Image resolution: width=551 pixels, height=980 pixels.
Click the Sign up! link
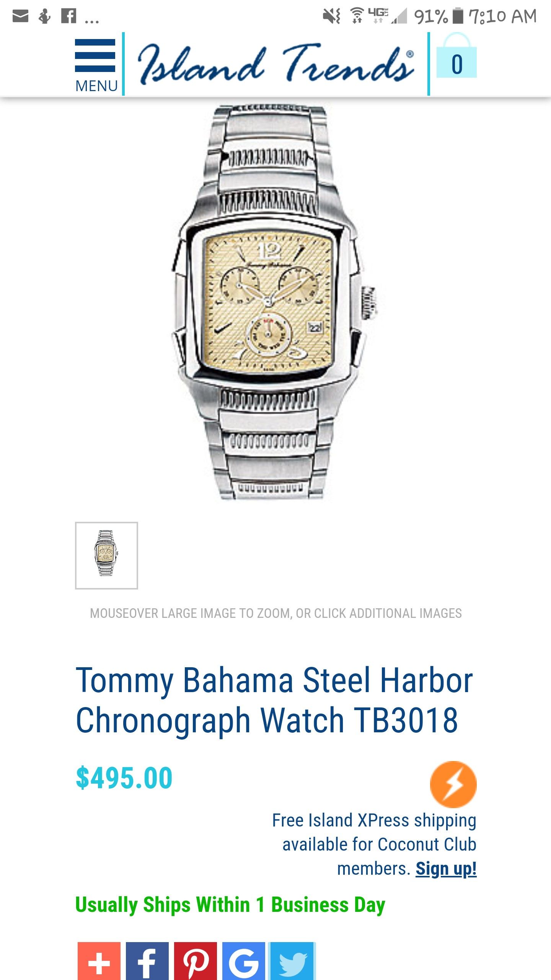(x=446, y=869)
